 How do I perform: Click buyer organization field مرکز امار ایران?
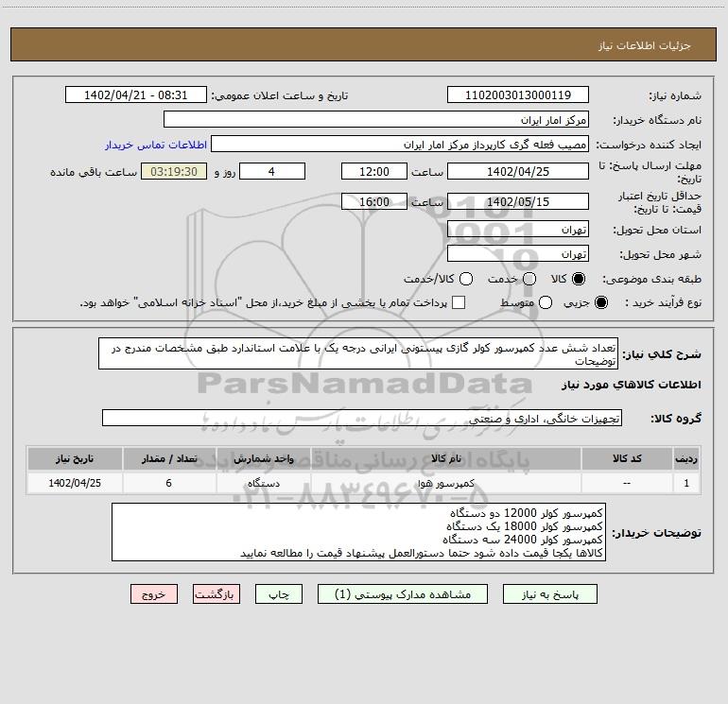[376, 119]
